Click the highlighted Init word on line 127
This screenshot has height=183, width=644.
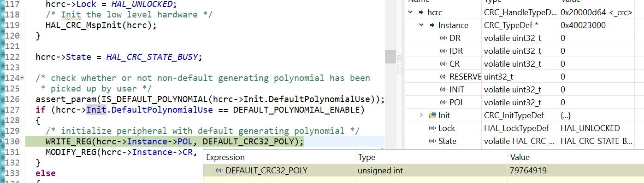click(x=96, y=110)
